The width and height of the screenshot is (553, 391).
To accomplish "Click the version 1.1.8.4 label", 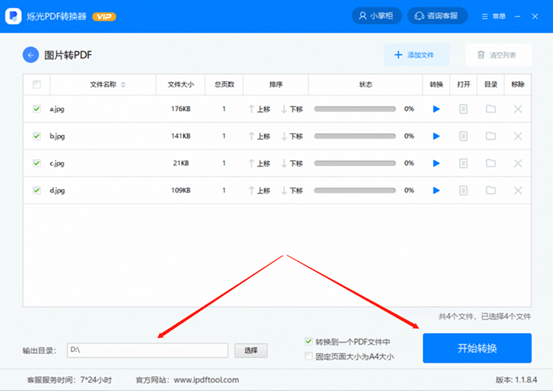I will 516,380.
